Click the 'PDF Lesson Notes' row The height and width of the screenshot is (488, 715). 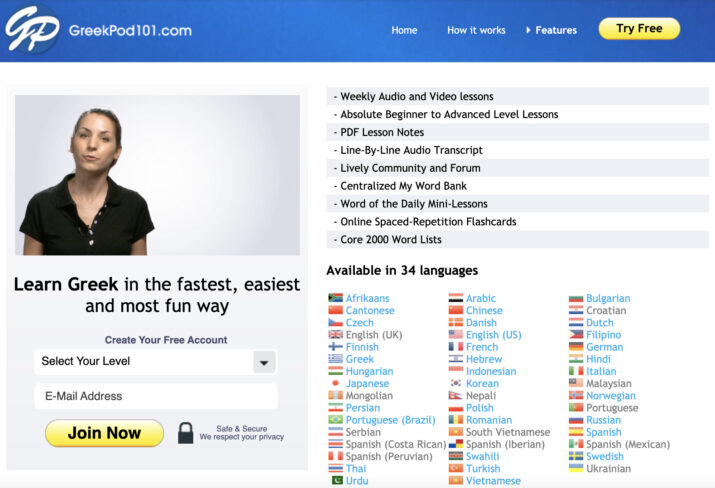point(518,132)
